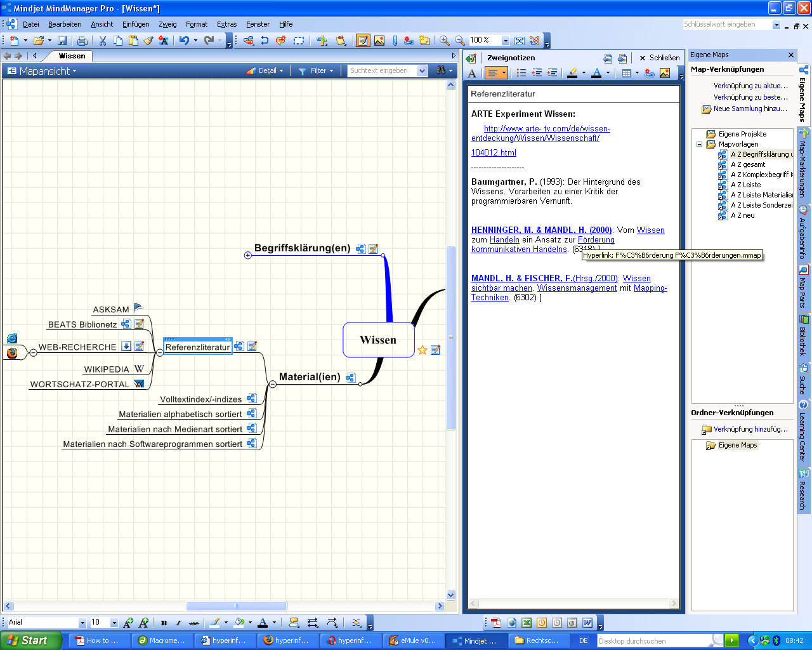The width and height of the screenshot is (812, 650).
Task: Click the Schließen button in notes panel
Action: coord(660,58)
